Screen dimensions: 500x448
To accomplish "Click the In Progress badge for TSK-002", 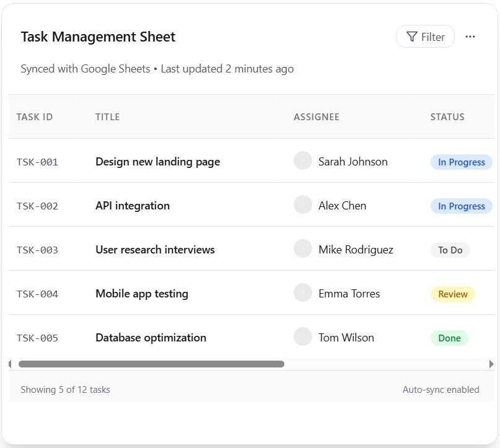I will click(462, 206).
